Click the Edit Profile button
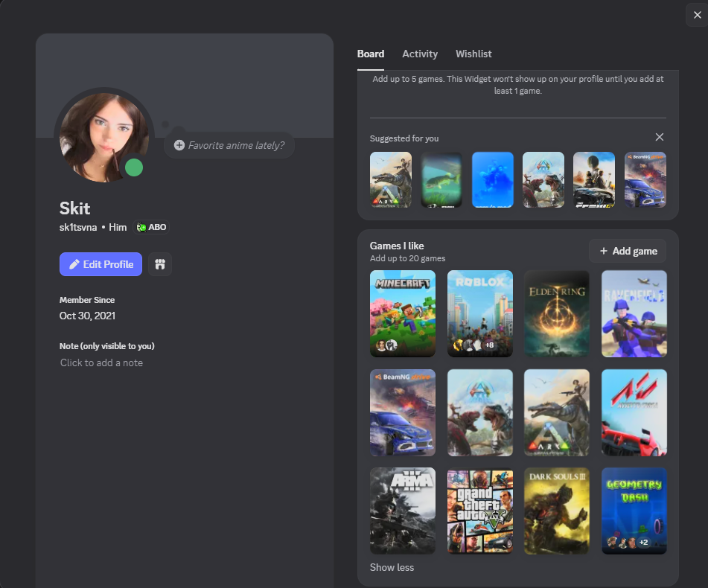 click(x=101, y=264)
